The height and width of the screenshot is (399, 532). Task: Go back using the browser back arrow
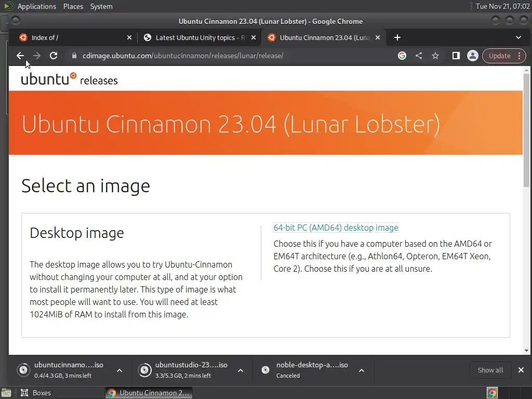point(20,56)
